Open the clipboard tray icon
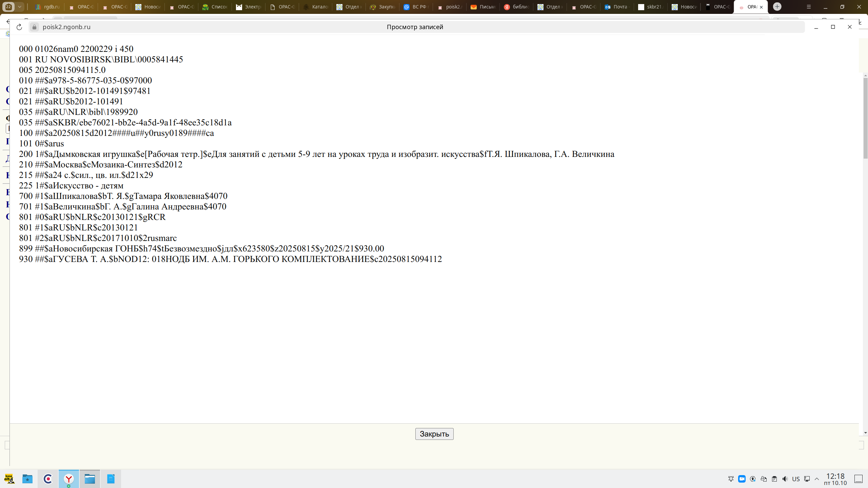 774,479
